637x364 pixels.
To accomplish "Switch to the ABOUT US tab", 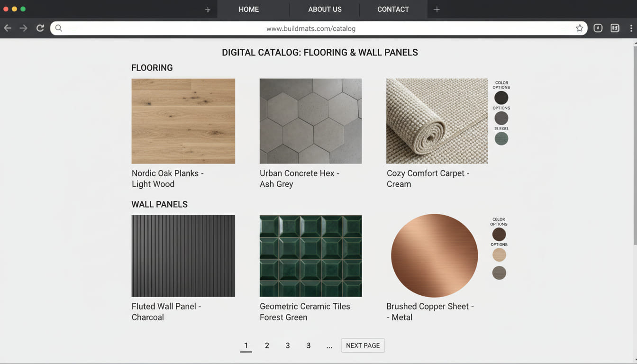I will pos(325,9).
